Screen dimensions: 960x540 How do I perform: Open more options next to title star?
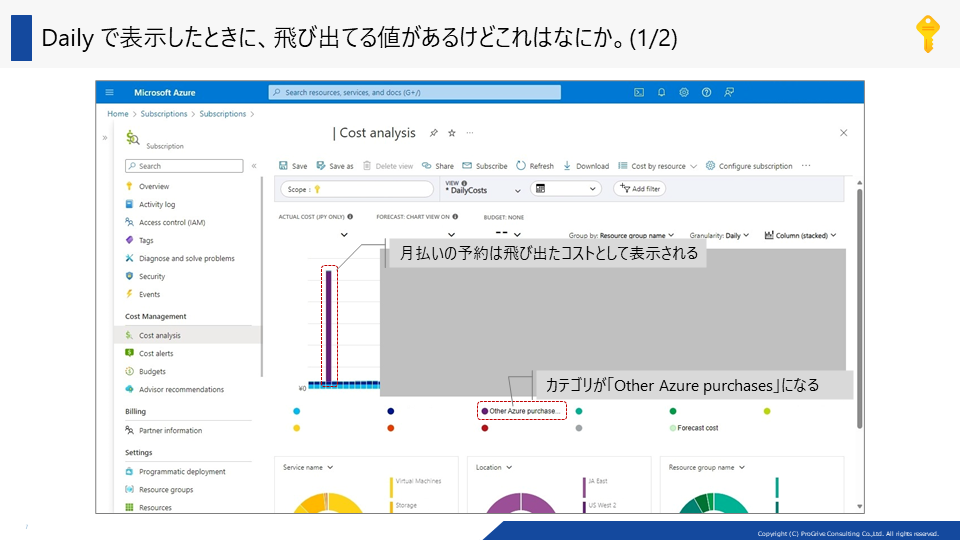tap(470, 133)
